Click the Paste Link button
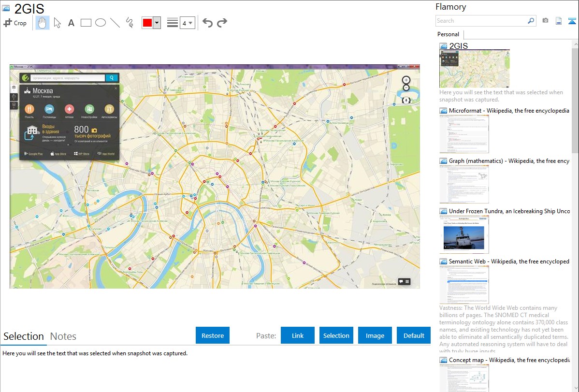This screenshot has height=392, width=579. click(298, 335)
